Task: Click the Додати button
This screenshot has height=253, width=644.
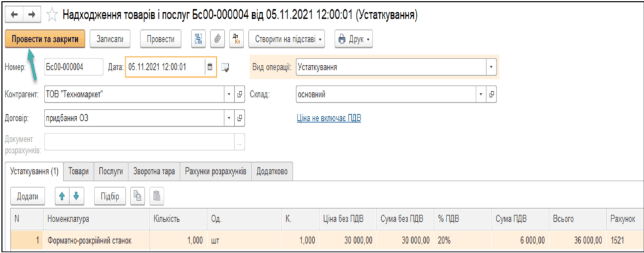Action: click(27, 197)
